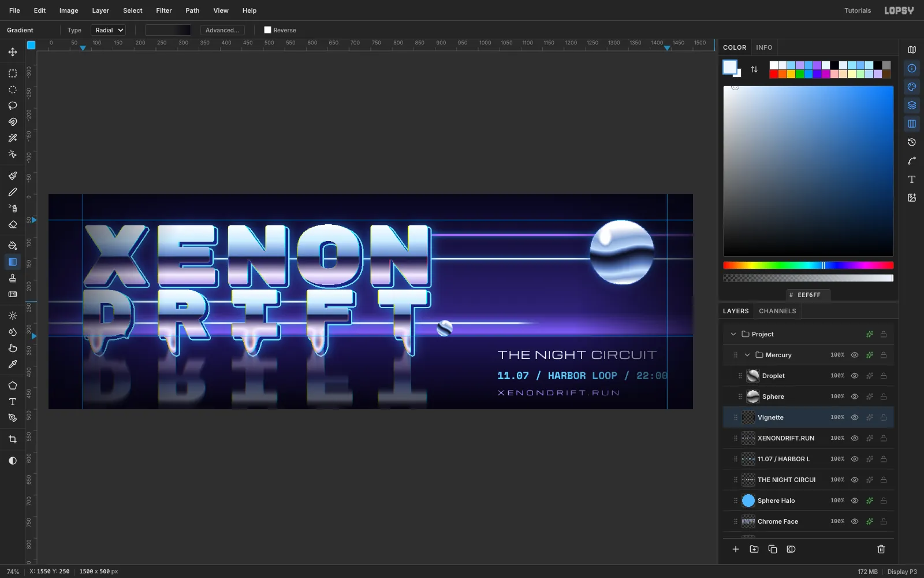
Task: Open the gradient Type dropdown
Action: 108,30
